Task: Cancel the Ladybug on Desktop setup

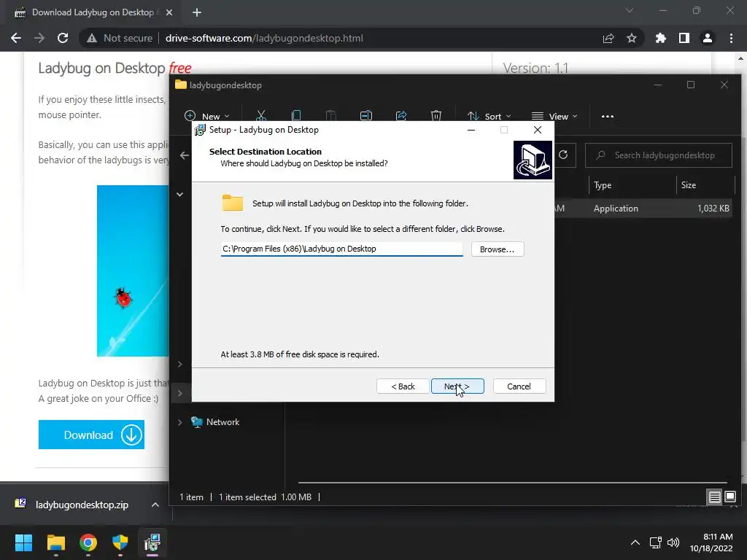Action: [x=519, y=386]
